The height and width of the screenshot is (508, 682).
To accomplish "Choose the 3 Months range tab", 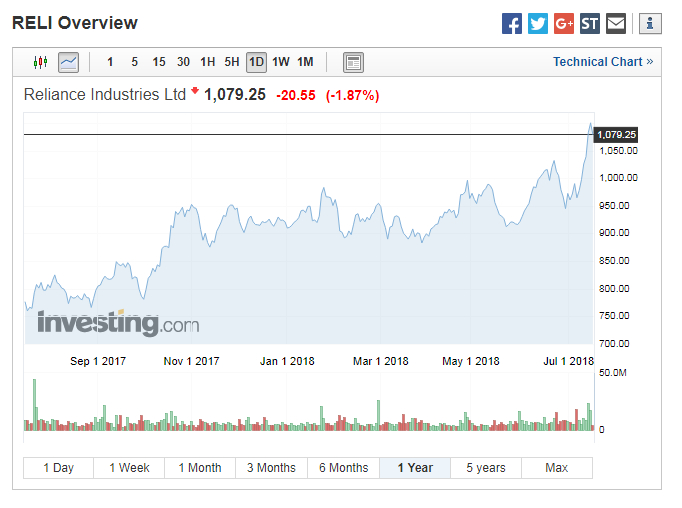I will click(271, 468).
